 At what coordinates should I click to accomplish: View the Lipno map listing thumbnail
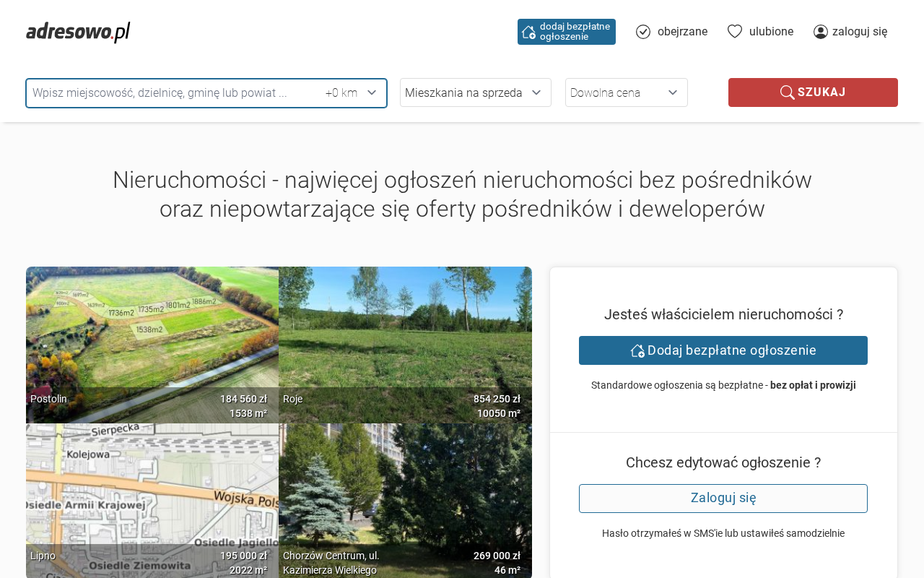click(152, 491)
